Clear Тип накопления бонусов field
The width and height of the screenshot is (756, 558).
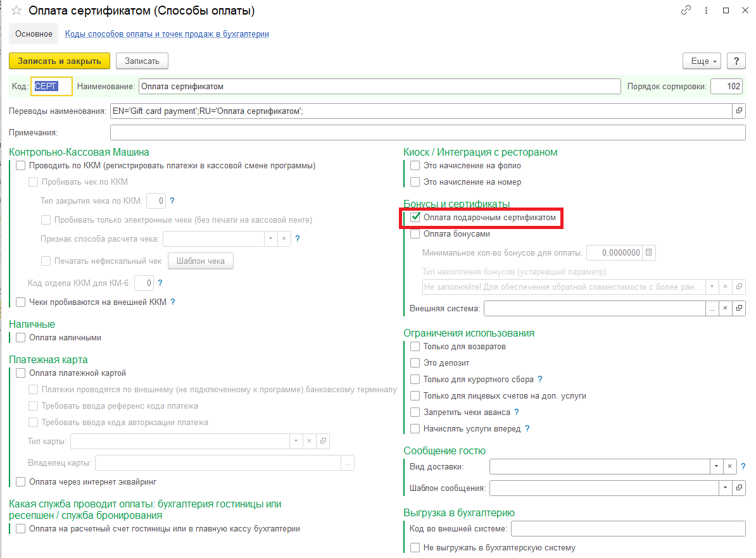[x=725, y=287]
